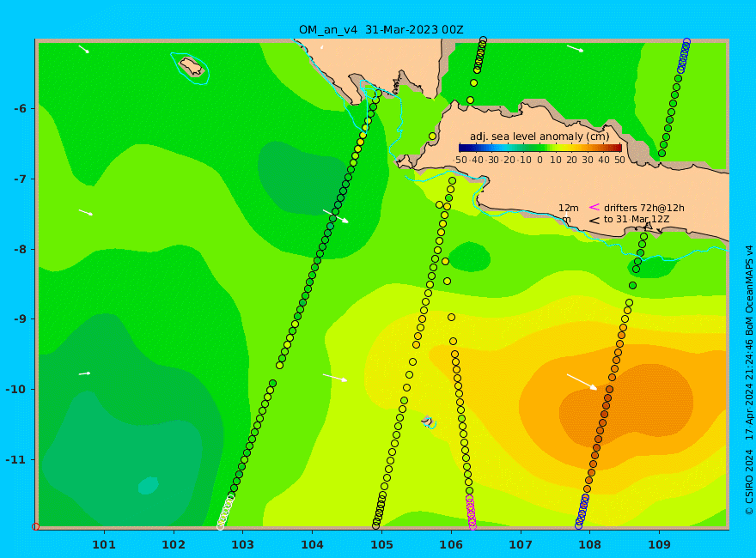This screenshot has height=558, width=756.
Task: Click the small island outlined in cyan near 102E
Action: pyautogui.click(x=191, y=66)
